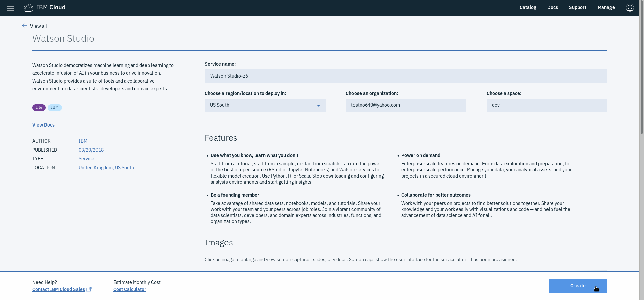Click the IBM Cloud title text
Screen dimensions: 644x300
click(51, 7)
